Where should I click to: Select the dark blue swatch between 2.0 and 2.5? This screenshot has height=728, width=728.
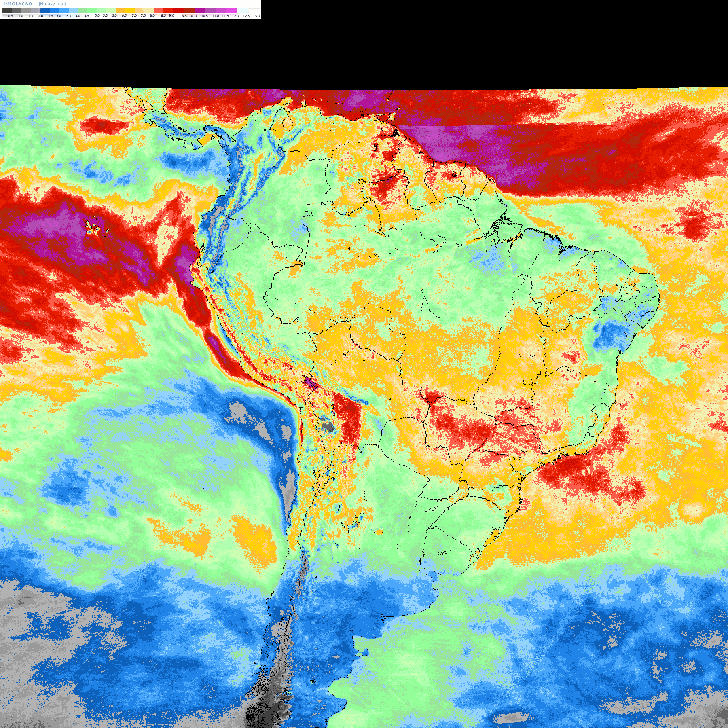[x=45, y=11]
